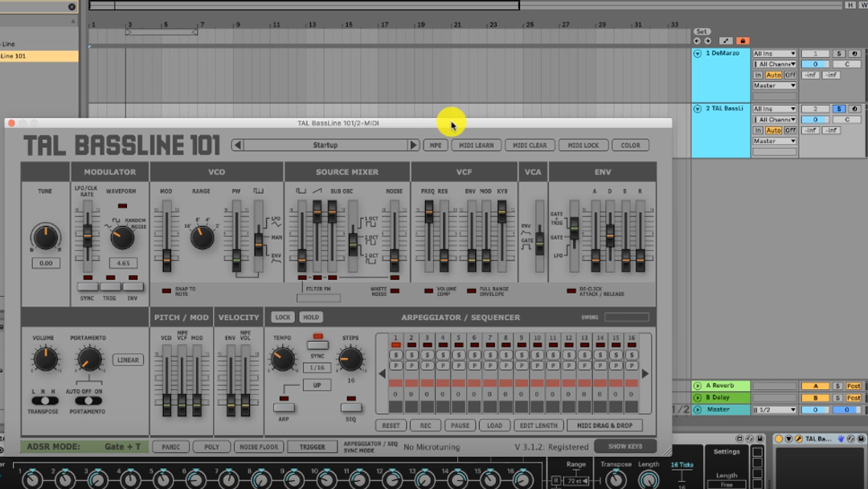Open the Startup preset dropdown
The image size is (868, 489).
pos(325,146)
